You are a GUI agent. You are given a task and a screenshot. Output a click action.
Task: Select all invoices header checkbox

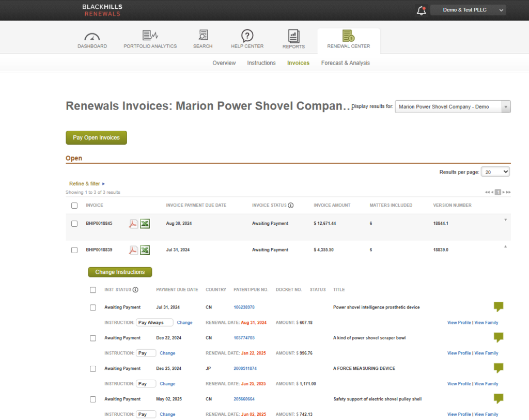pyautogui.click(x=74, y=206)
